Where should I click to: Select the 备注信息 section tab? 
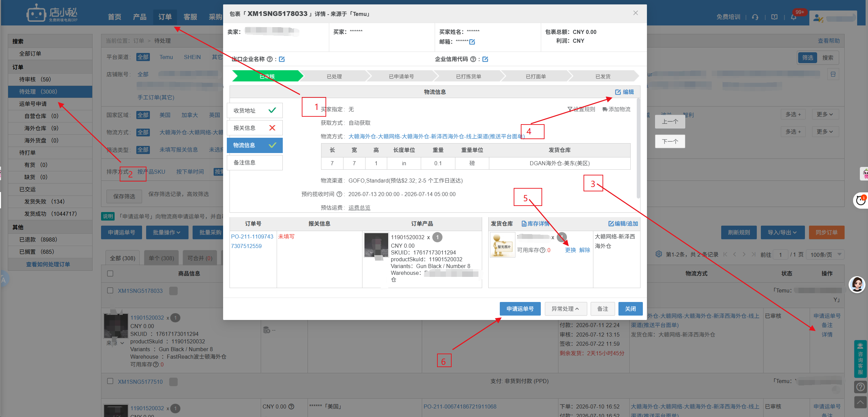255,163
